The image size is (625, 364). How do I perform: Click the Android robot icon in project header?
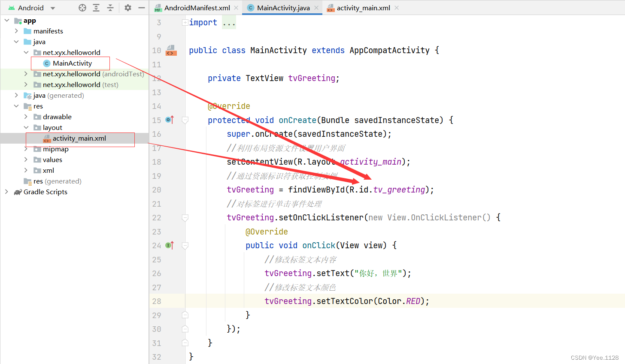[x=12, y=8]
